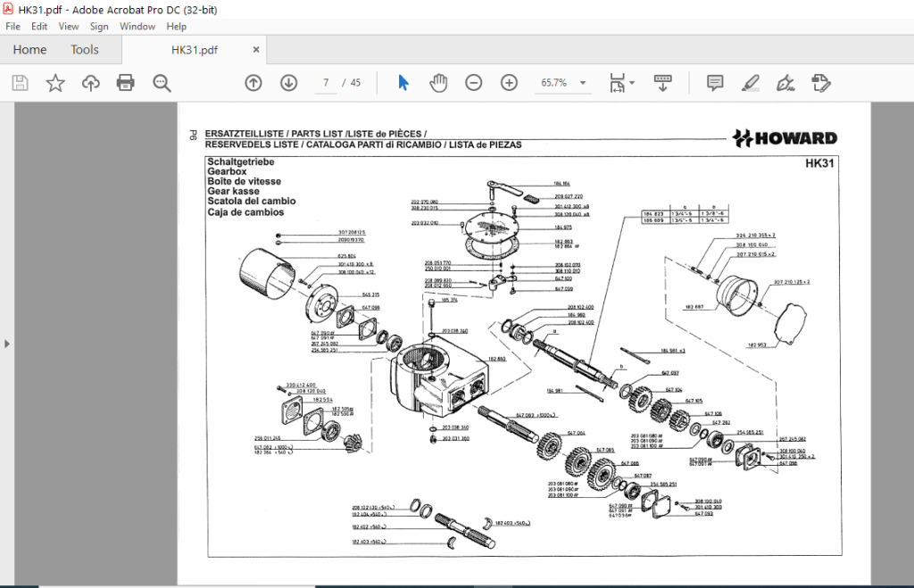
Task: Open the Help menu
Action: point(176,26)
